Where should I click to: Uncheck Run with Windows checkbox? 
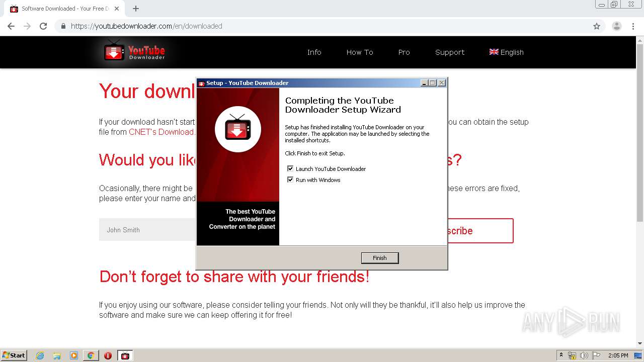[290, 179]
